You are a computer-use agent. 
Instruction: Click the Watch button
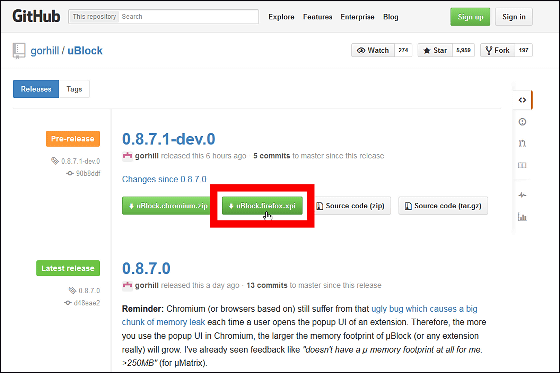click(373, 50)
